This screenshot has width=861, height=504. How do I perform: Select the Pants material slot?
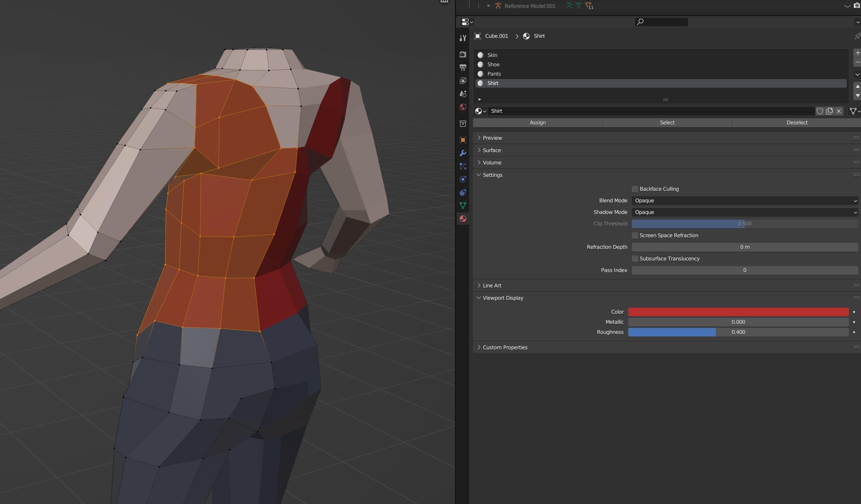(x=661, y=74)
